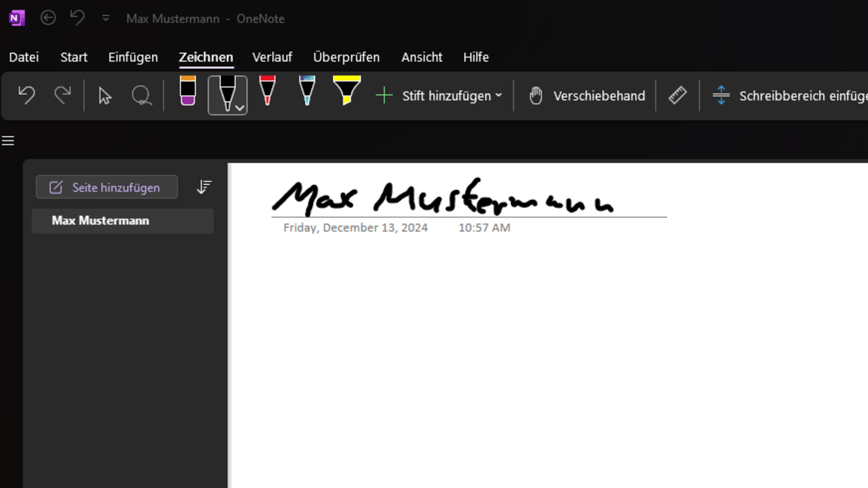Select the Max Mustermann page in list

pyautogui.click(x=123, y=221)
